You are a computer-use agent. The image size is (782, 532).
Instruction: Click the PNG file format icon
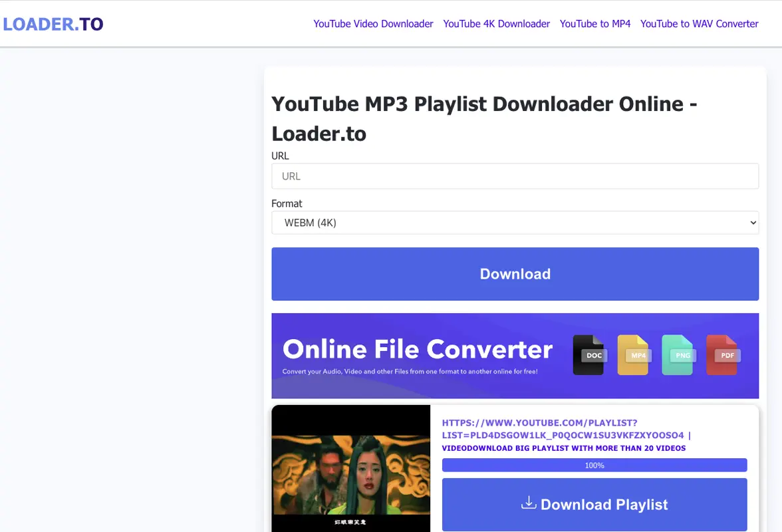pyautogui.click(x=678, y=354)
